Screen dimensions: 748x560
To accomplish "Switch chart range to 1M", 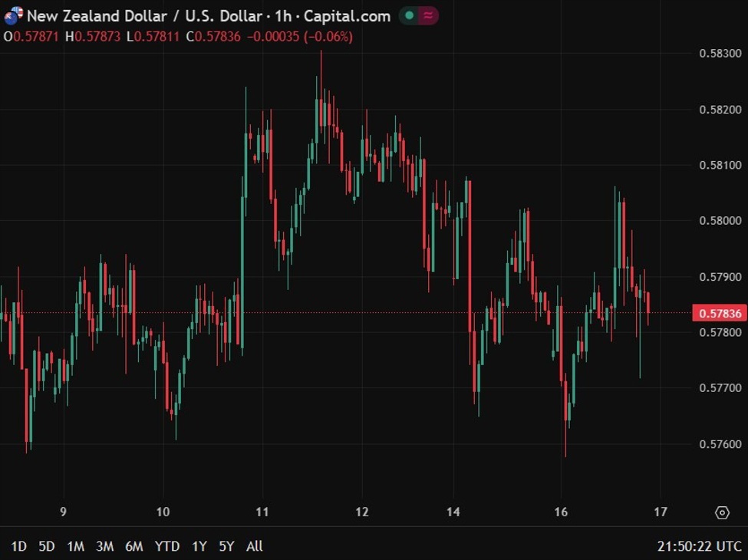I will coord(75,546).
